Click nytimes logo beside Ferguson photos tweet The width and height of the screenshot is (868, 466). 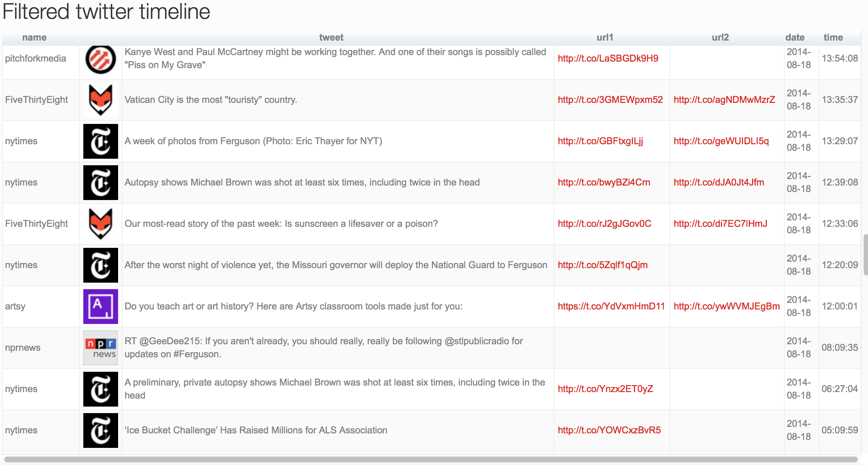click(100, 141)
